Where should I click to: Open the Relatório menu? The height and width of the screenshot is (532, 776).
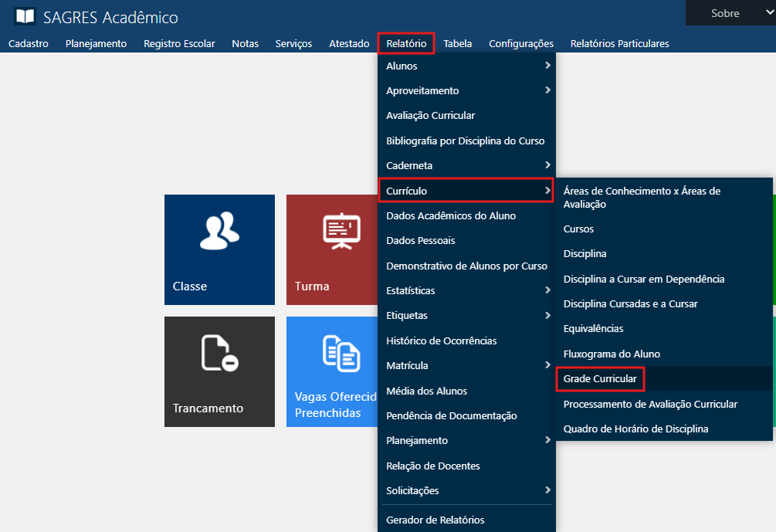point(406,43)
